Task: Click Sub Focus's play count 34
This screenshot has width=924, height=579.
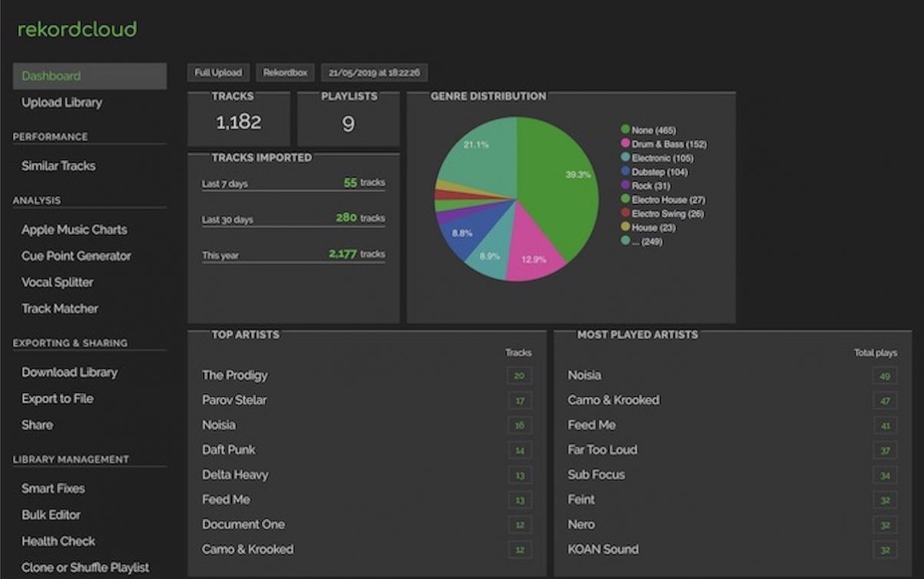Action: [x=885, y=475]
